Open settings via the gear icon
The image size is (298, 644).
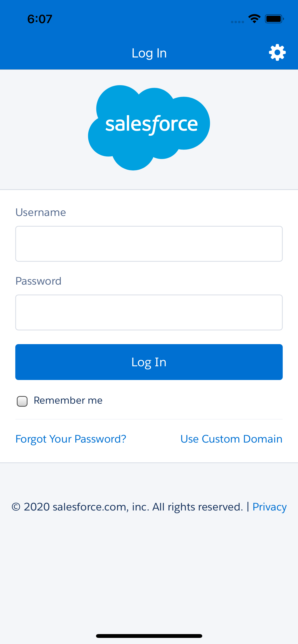point(277,52)
